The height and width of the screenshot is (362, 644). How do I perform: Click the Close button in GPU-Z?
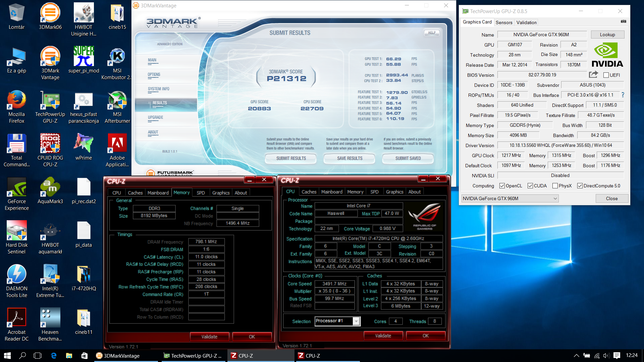611,198
